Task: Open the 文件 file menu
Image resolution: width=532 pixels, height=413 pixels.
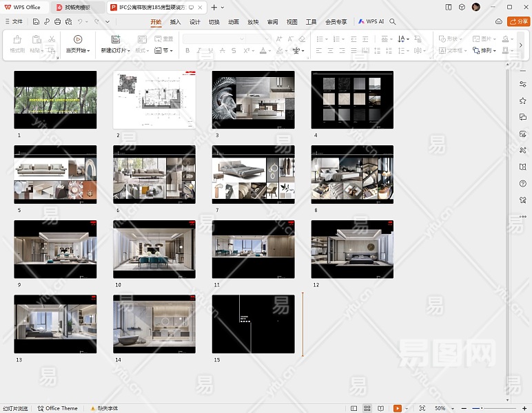Action: (x=14, y=22)
